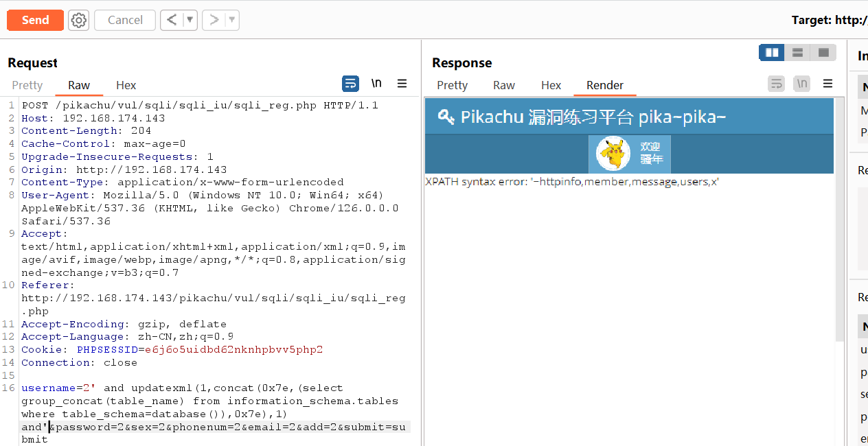Image resolution: width=868 pixels, height=446 pixels.
Task: Click the orange Send button
Action: [35, 20]
